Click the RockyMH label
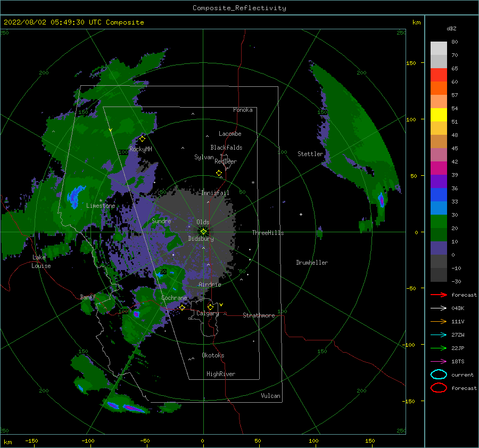This screenshot has height=448, width=479. click(x=141, y=149)
